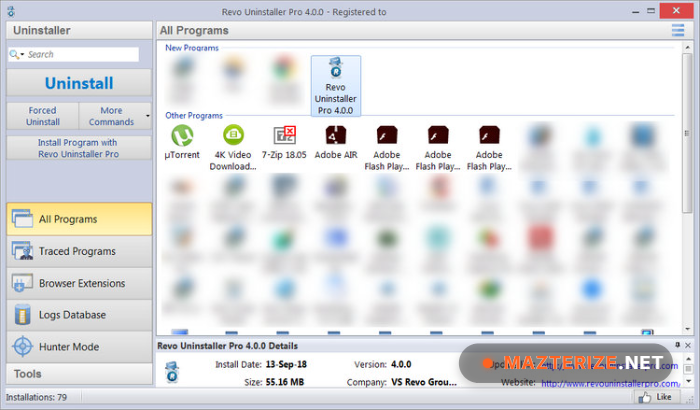The image size is (700, 410).
Task: Click the Uninstall button
Action: point(79,83)
